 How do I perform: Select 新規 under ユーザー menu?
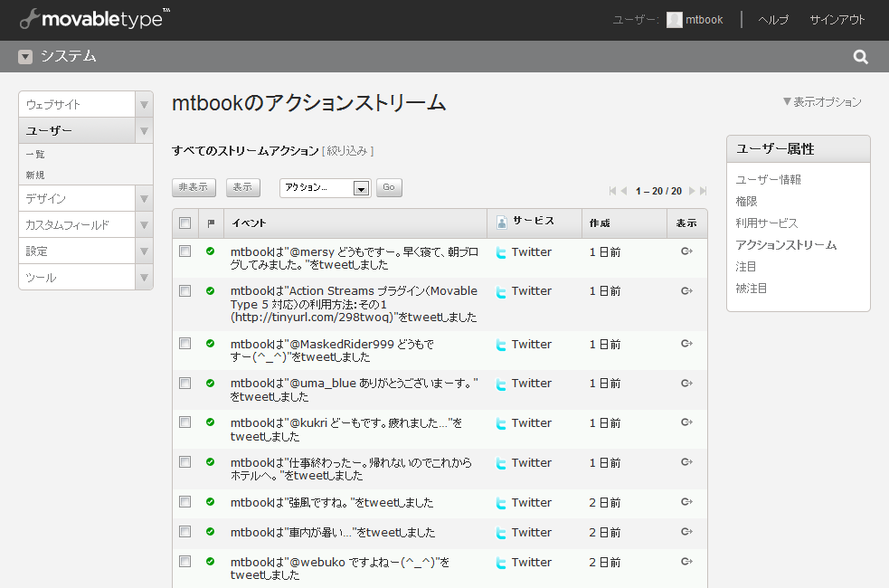pyautogui.click(x=35, y=175)
